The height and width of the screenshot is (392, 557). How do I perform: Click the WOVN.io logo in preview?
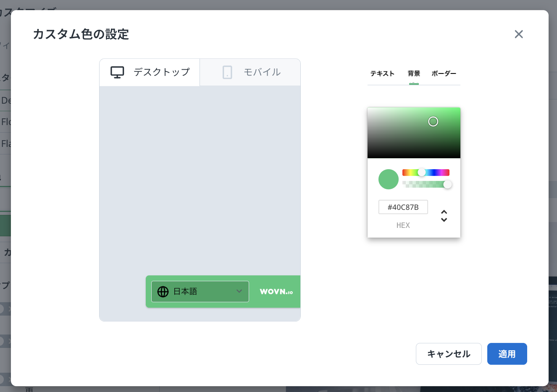(276, 292)
